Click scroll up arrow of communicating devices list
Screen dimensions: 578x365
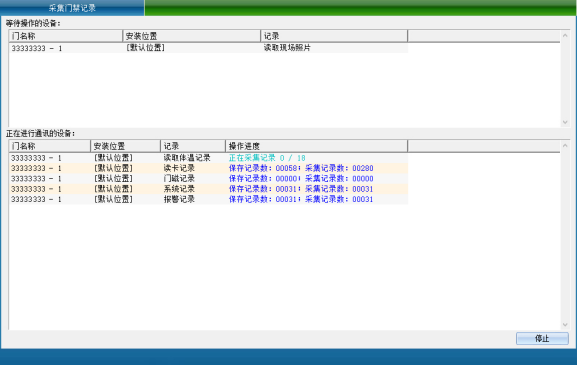click(565, 146)
